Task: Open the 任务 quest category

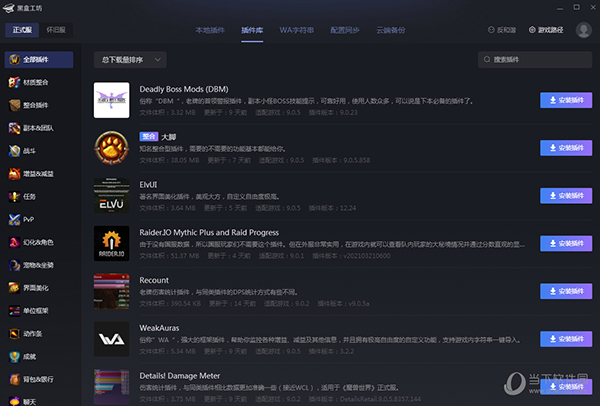Action: click(x=22, y=197)
